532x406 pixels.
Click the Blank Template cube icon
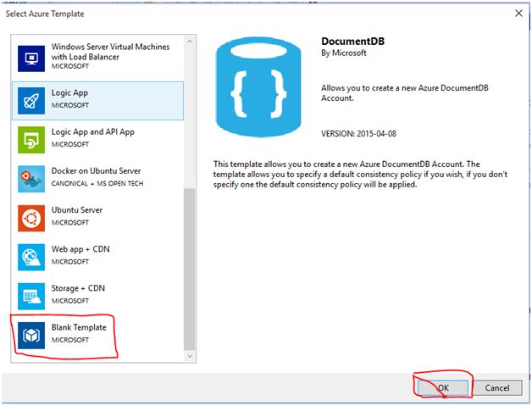coord(31,336)
